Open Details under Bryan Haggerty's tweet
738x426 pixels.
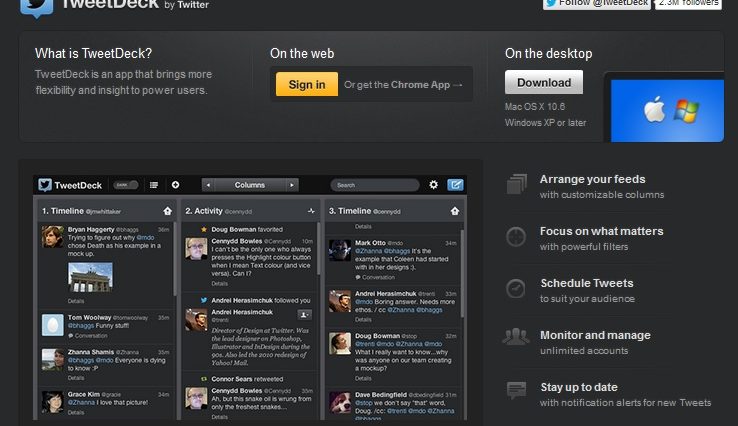click(76, 301)
